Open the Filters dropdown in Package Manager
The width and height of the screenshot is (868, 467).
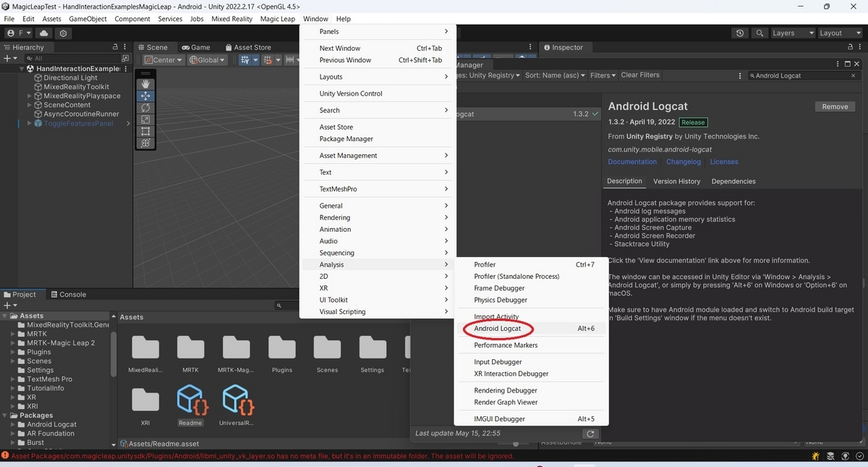(603, 75)
